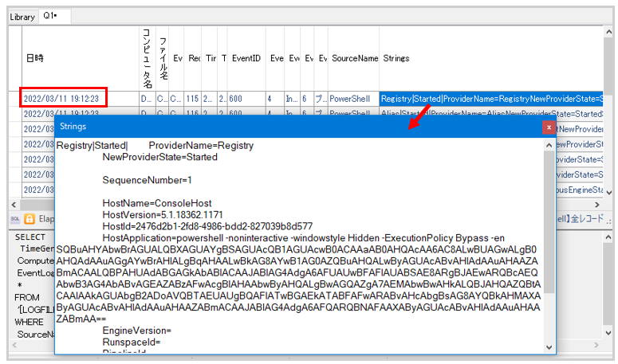Sort by the EventID column header

[x=246, y=58]
